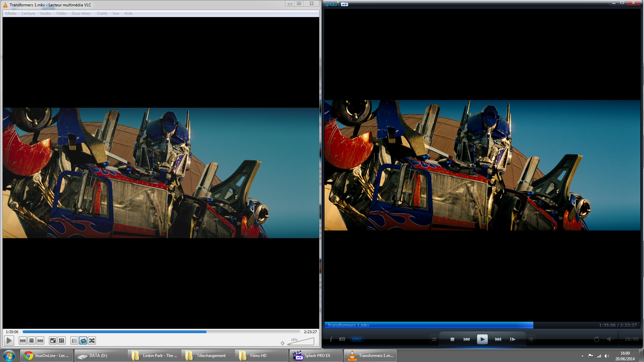Go to previous track in Splash
The image size is (644, 362).
coord(467,339)
